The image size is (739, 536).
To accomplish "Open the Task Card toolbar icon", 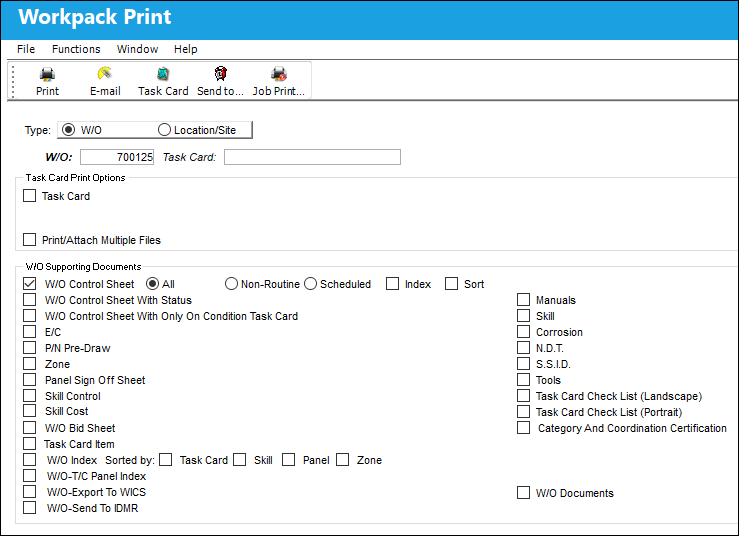I will pyautogui.click(x=163, y=81).
